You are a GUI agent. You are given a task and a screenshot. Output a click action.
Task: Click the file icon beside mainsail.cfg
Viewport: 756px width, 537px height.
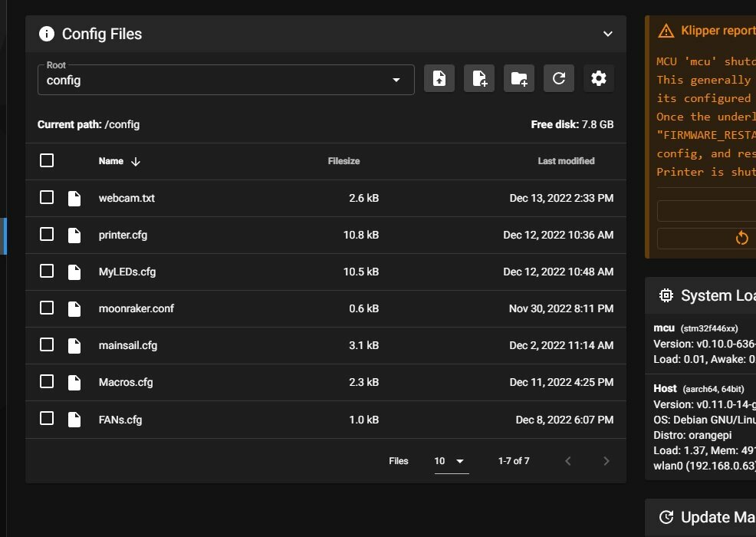click(74, 345)
